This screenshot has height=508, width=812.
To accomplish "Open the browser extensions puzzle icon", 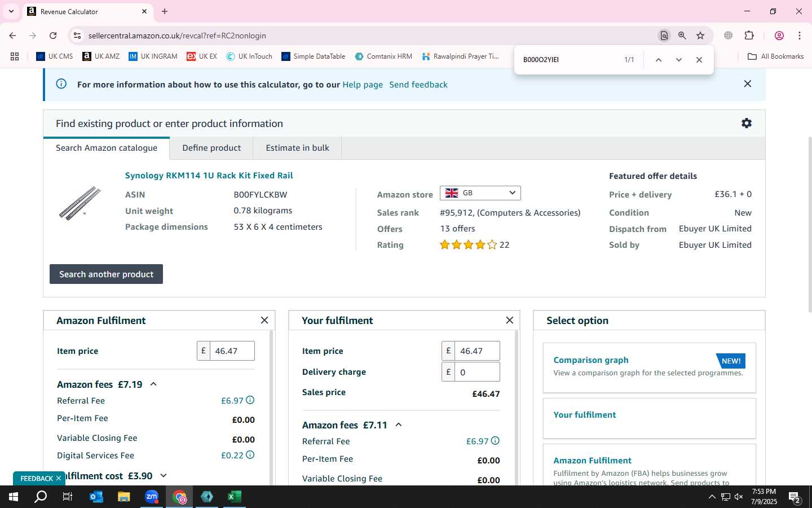I will [x=749, y=36].
